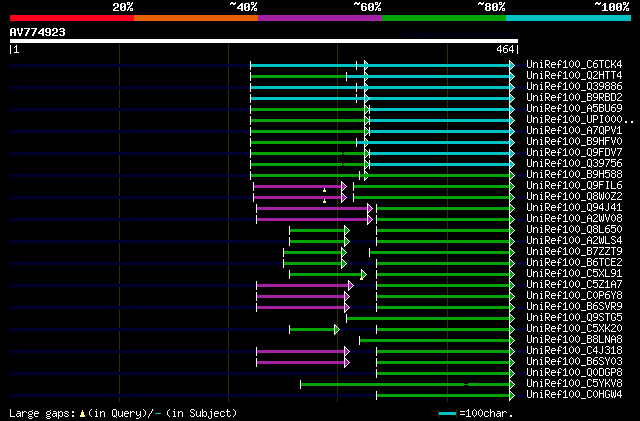Click the yellow gap marker in the Q8W0Z2 row
Screen dimensions: 640x421
coord(324,201)
